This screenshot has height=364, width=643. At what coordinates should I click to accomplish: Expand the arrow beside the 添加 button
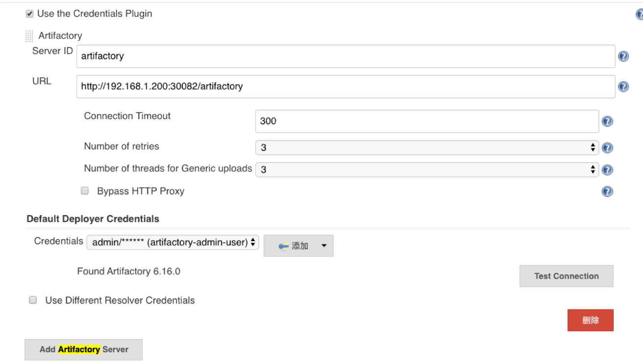click(x=324, y=246)
